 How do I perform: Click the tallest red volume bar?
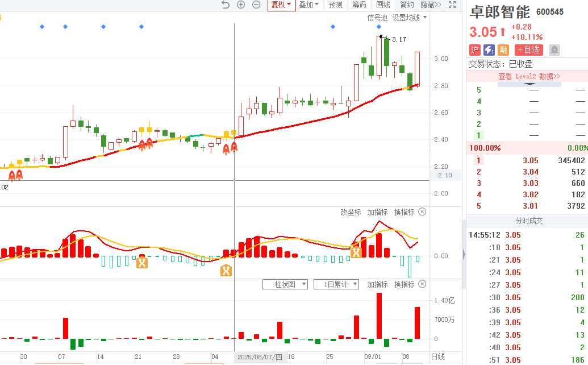[379, 316]
